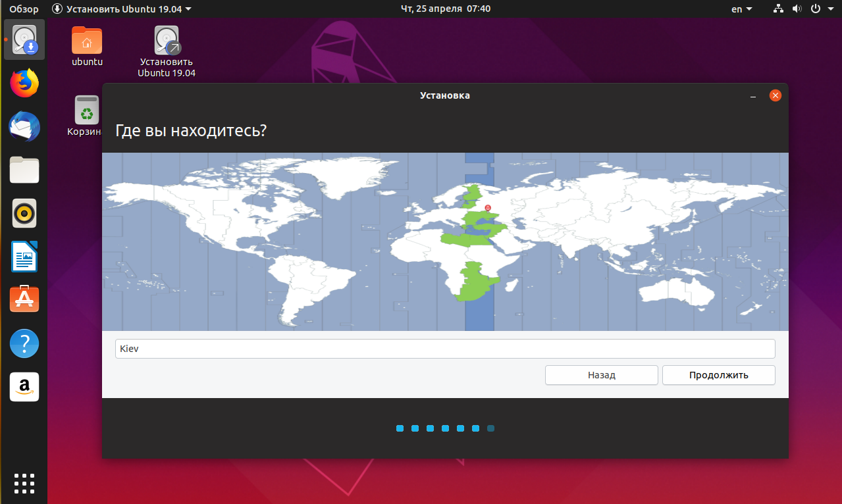The height and width of the screenshot is (504, 842).
Task: Open the power menu icon
Action: pos(815,9)
